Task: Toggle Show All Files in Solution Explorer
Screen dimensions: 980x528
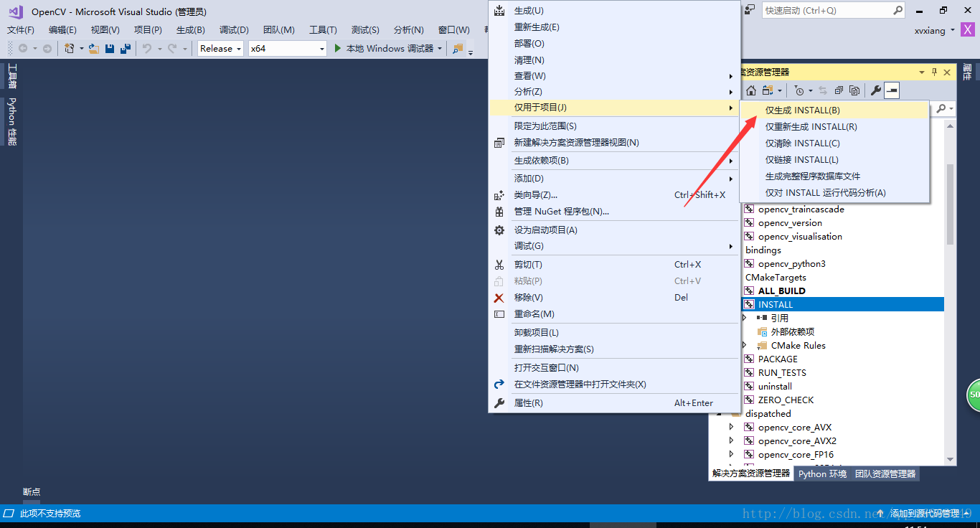Action: tap(854, 90)
